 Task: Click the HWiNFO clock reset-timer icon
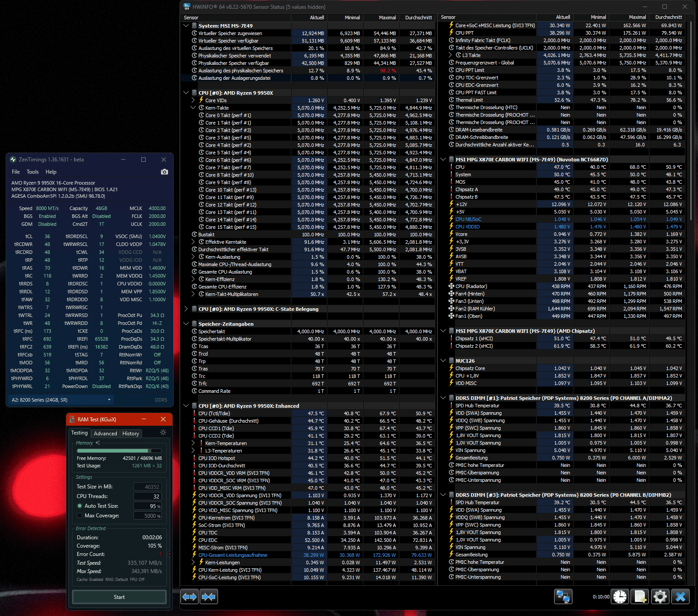(x=620, y=597)
